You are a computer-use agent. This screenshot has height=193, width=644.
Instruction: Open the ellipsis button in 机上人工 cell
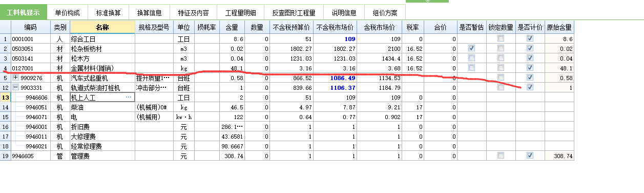(129, 98)
